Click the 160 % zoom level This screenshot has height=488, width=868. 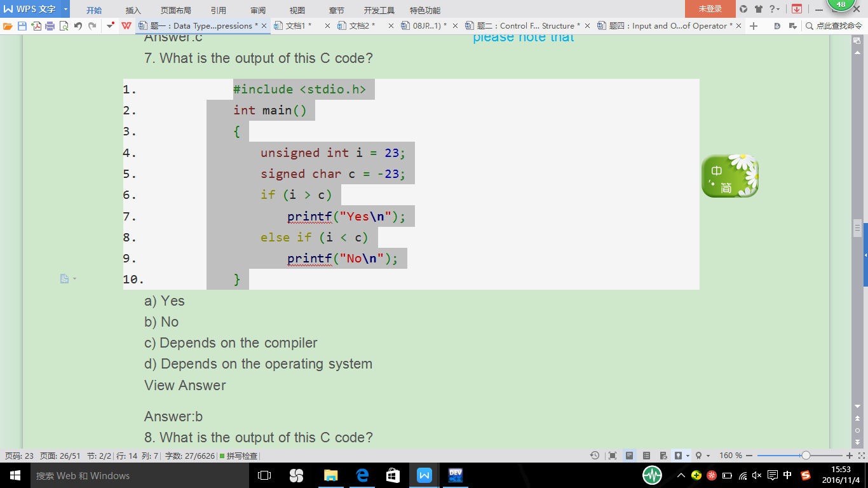click(x=731, y=456)
